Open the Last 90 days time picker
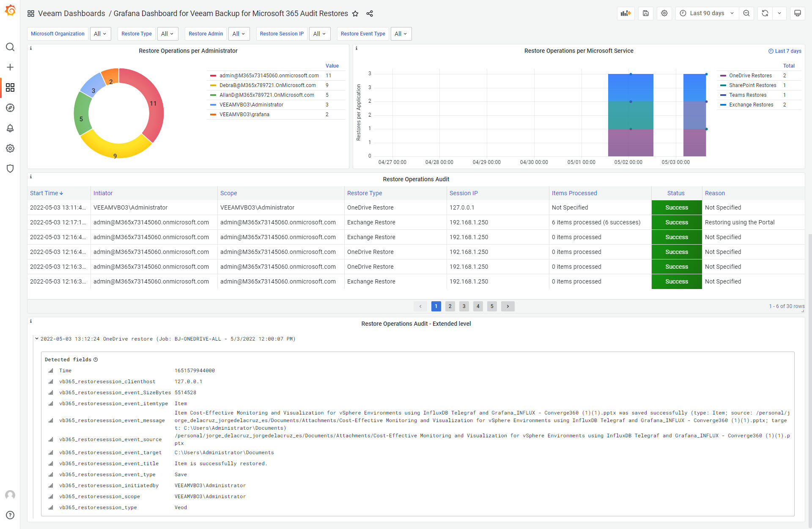Viewport: 812px width, 529px height. (707, 13)
